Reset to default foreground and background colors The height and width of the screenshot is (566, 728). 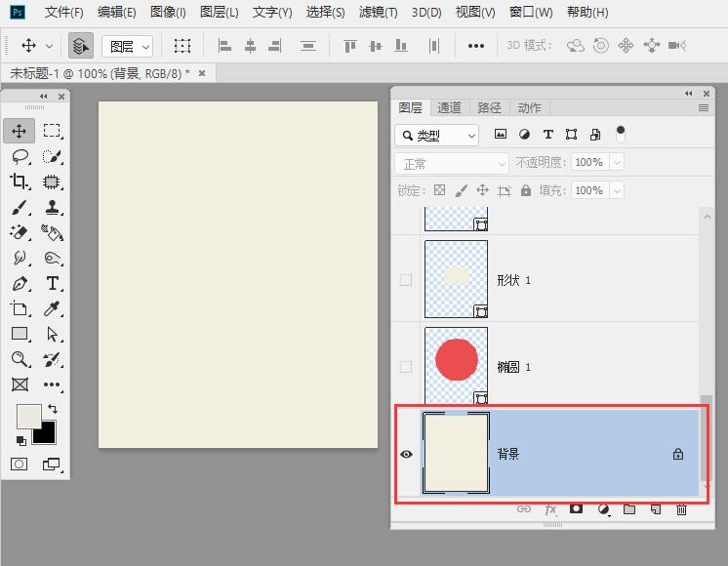20,440
